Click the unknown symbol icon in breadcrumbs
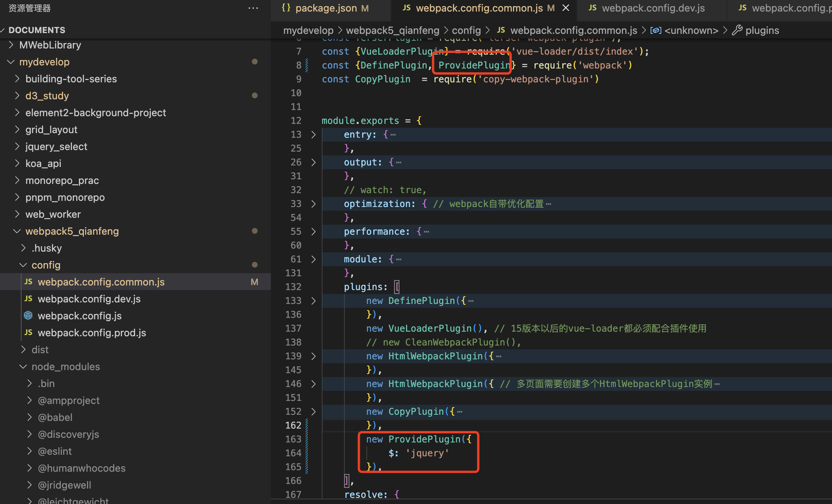The image size is (832, 504). click(656, 30)
